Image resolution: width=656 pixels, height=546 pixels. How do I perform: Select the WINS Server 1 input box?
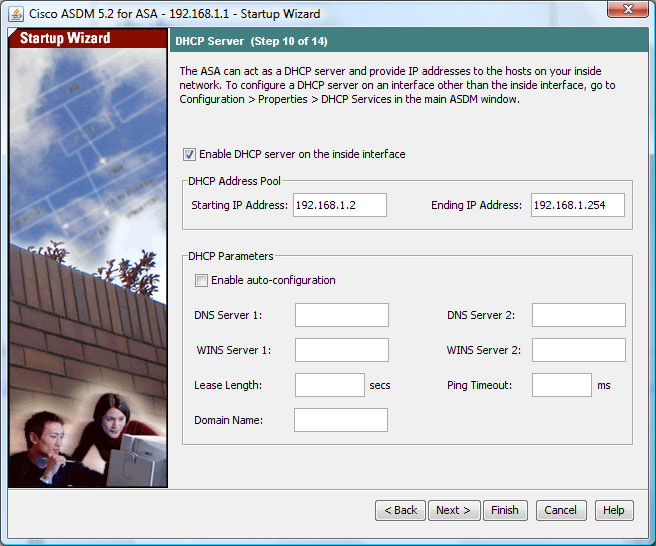coord(342,350)
